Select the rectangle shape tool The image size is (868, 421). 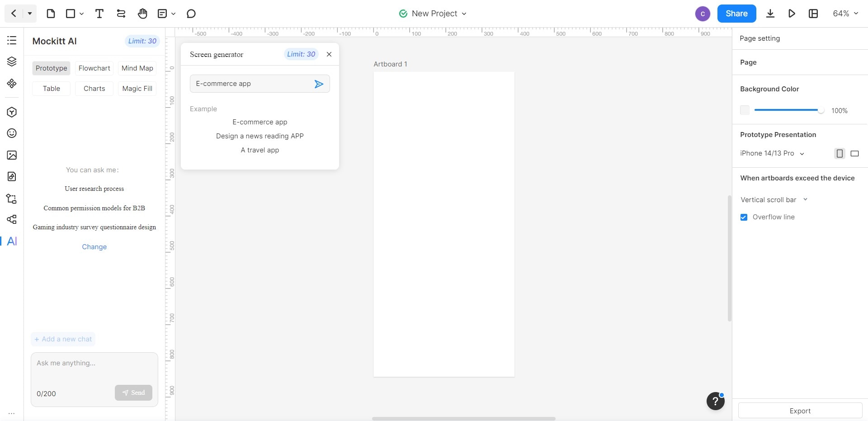click(71, 14)
